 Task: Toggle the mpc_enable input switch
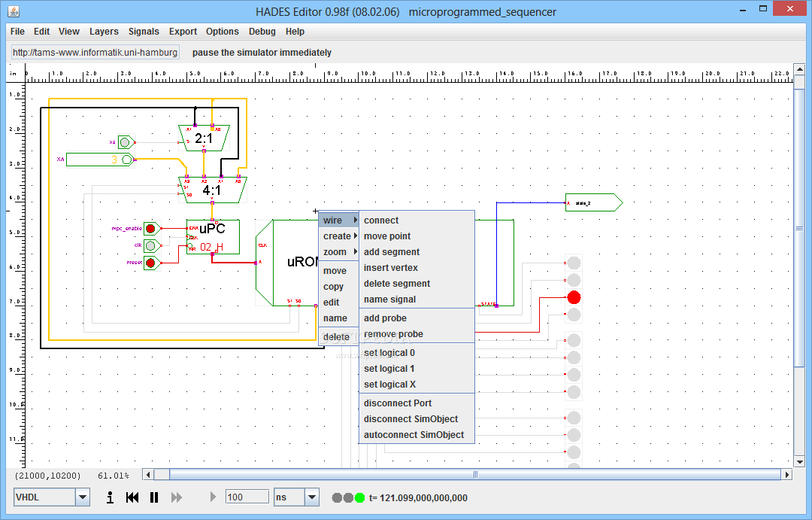(x=150, y=228)
